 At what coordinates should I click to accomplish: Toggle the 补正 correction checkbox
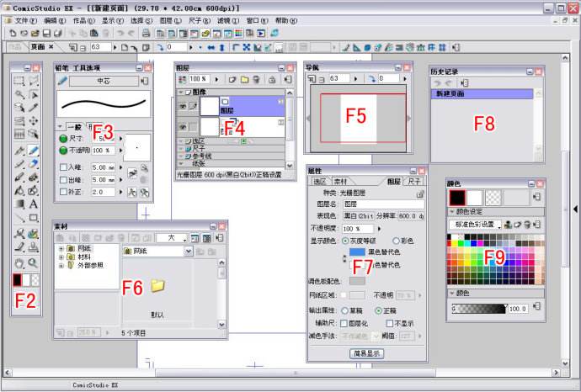point(64,192)
